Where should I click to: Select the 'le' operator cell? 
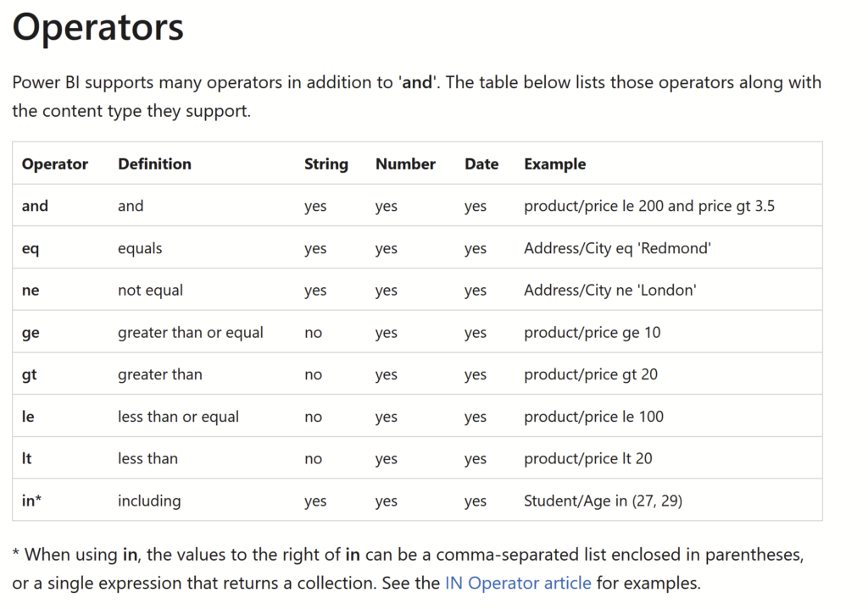(x=28, y=417)
